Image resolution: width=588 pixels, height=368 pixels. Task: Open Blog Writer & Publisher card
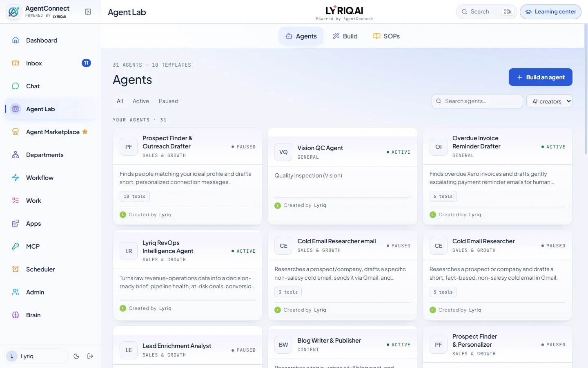tap(343, 347)
